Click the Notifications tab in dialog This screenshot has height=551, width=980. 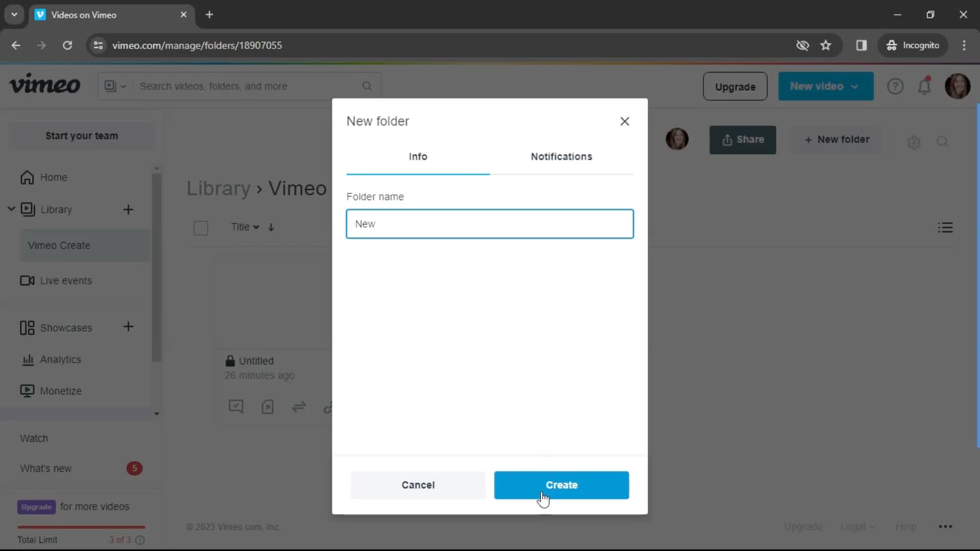pos(560,156)
